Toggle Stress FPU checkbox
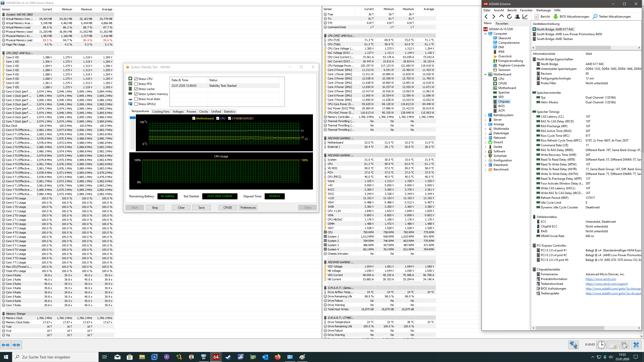Image resolution: width=644 pixels, height=362 pixels. click(136, 84)
